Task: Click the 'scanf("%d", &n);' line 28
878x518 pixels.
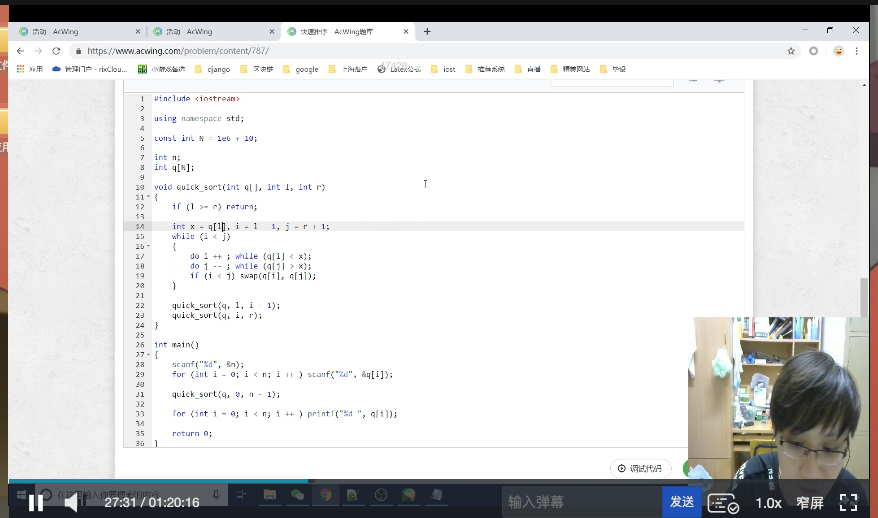Action: click(208, 365)
